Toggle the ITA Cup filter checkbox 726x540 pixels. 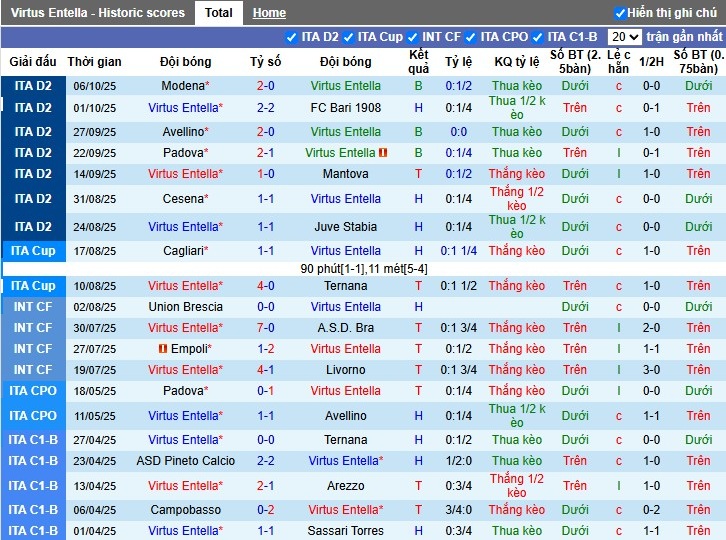tap(349, 37)
